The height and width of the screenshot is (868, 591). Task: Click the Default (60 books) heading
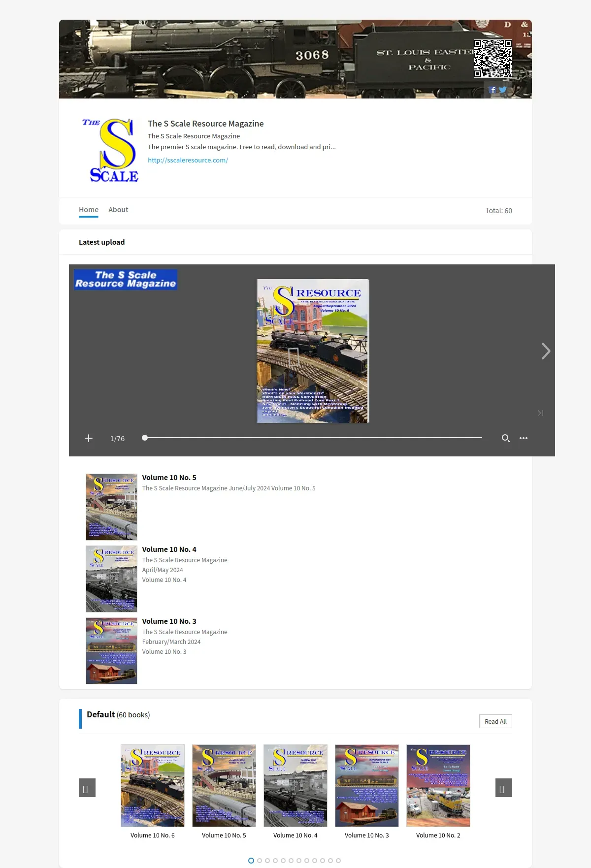click(118, 714)
